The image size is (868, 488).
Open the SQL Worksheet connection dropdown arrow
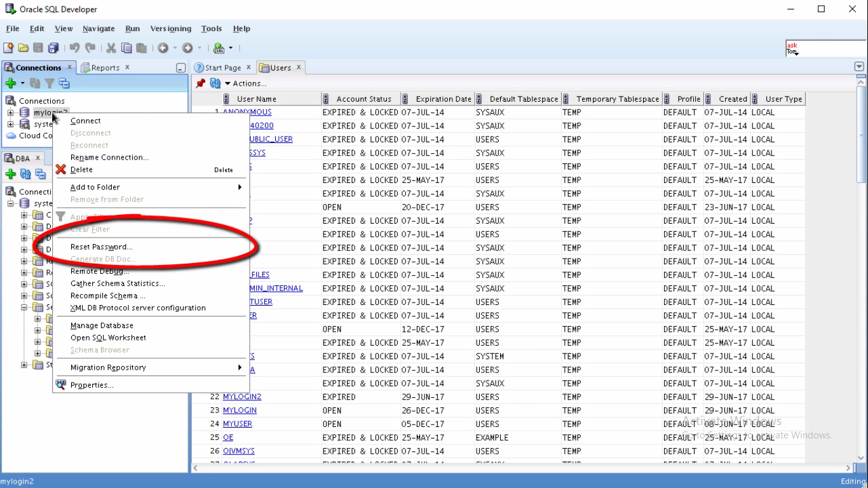coord(231,48)
